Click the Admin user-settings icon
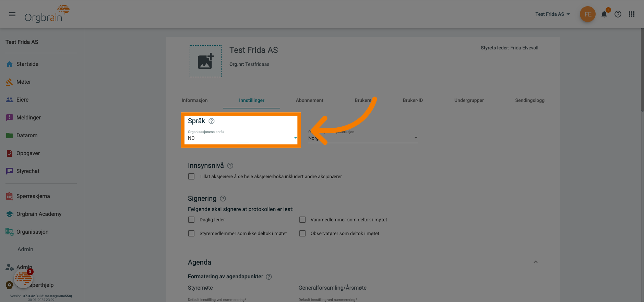This screenshot has width=644, height=302. (x=10, y=267)
